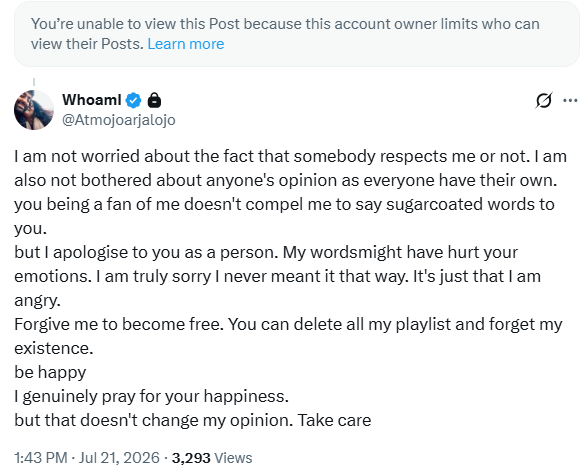Click the WhoamI profile avatar
Screen dimensions: 585x476
point(34,110)
